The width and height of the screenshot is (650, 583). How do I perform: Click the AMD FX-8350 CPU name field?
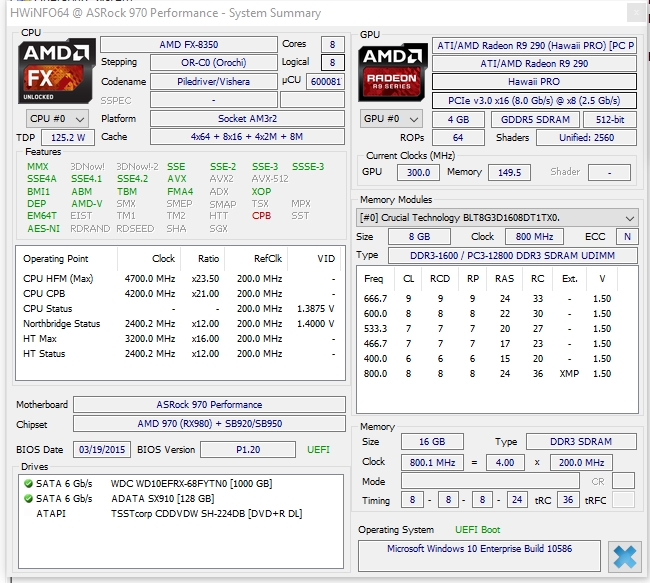coord(189,44)
